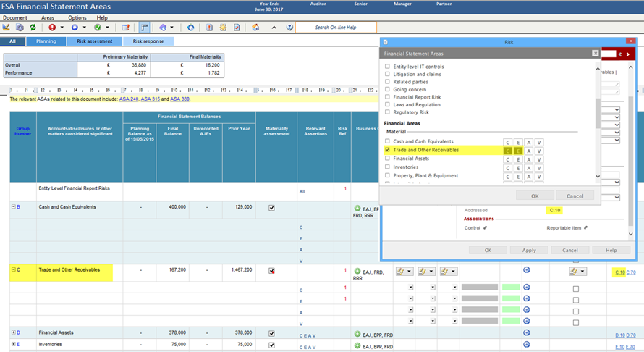
Task: Open dropdown arrow beside red exclamation icon
Action: [x=62, y=28]
